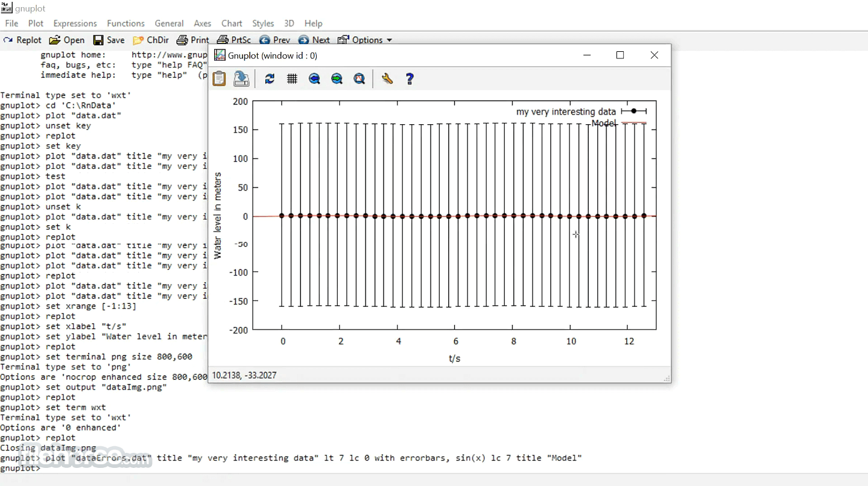Click the export/save plot icon

(x=241, y=78)
